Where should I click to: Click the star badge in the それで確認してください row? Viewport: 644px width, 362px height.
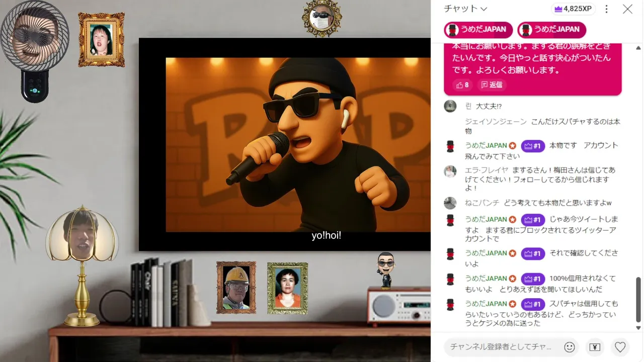pyautogui.click(x=512, y=253)
